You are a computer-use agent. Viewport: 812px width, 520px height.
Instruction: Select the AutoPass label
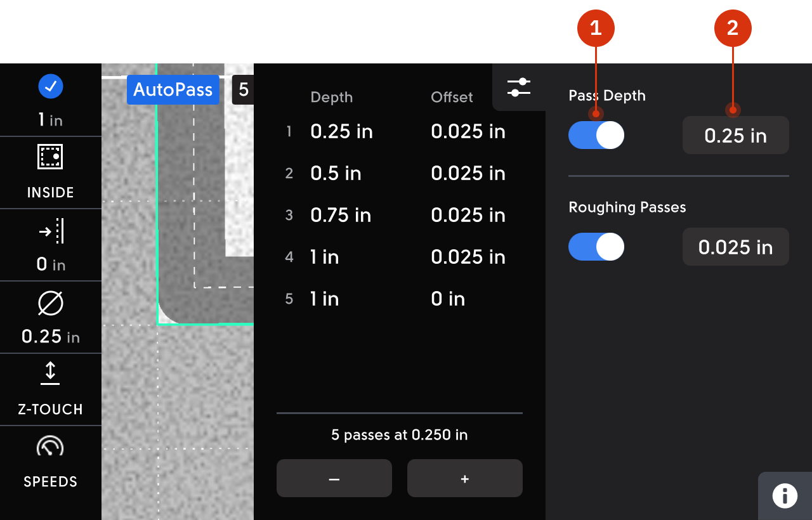173,90
